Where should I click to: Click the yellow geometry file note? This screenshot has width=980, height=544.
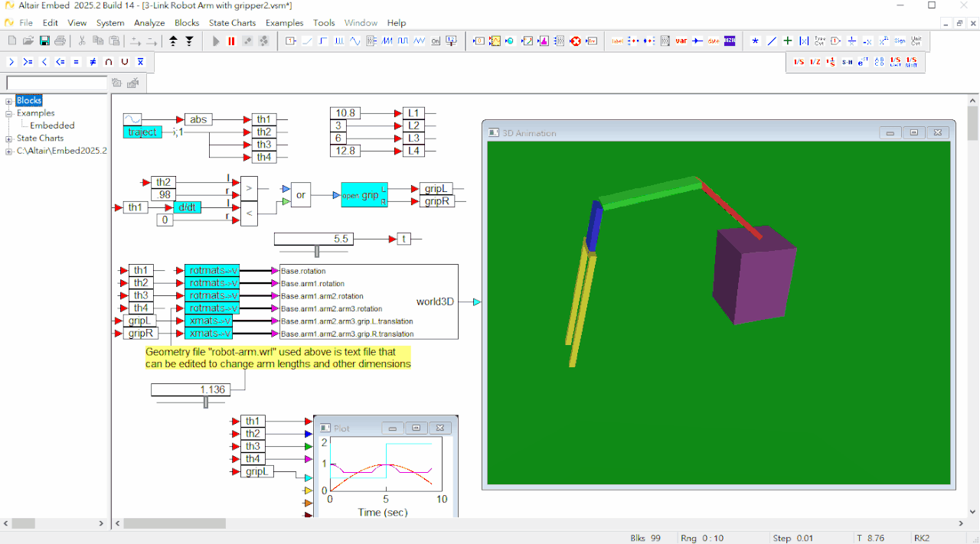click(x=279, y=357)
